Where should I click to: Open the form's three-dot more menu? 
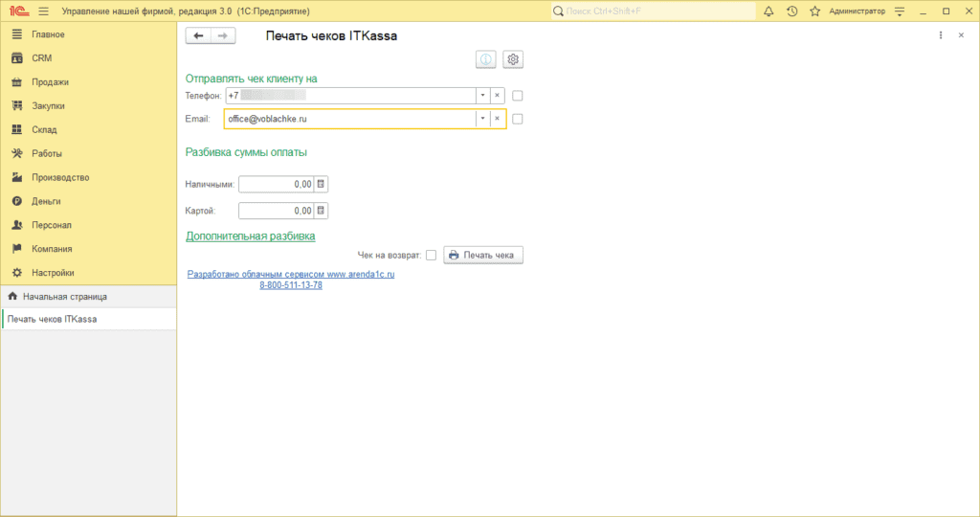(x=941, y=35)
